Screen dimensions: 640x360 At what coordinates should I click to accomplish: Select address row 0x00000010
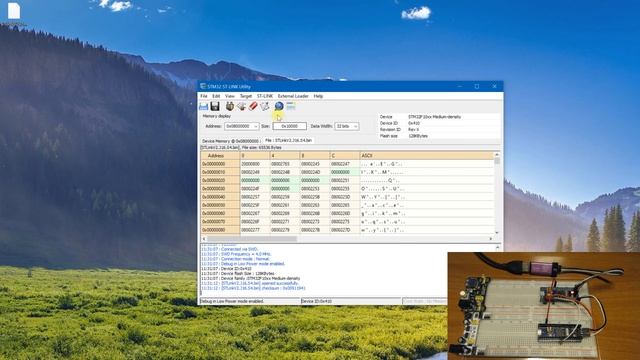[220, 172]
